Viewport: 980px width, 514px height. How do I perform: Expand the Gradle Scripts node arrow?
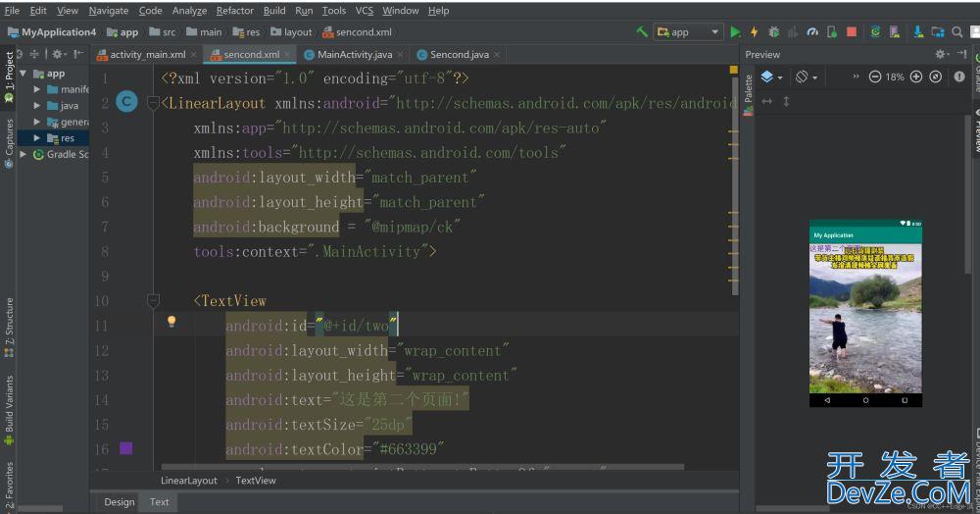click(x=24, y=154)
